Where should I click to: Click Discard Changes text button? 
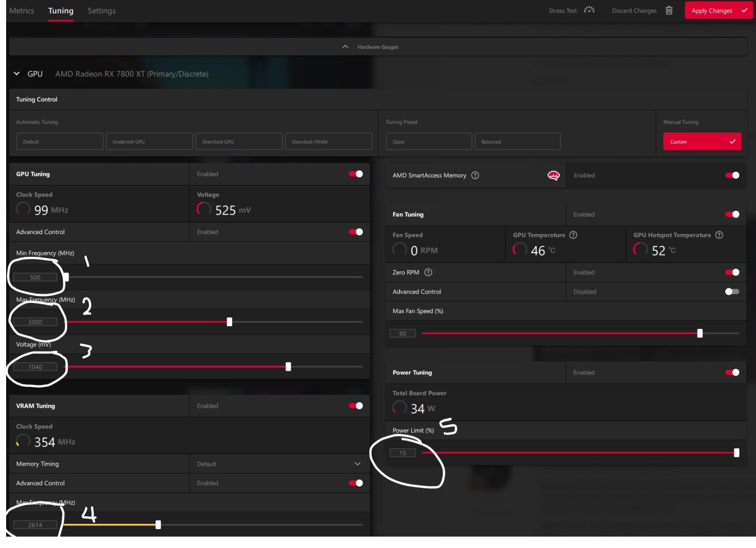634,10
